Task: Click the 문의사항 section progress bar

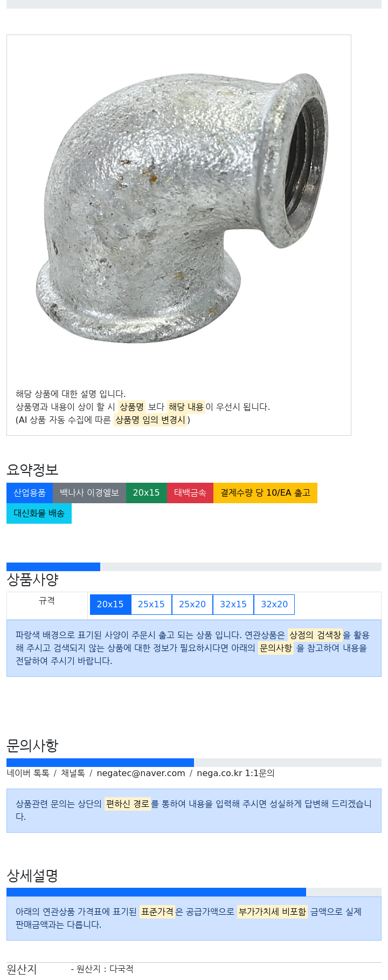Action: tap(194, 763)
